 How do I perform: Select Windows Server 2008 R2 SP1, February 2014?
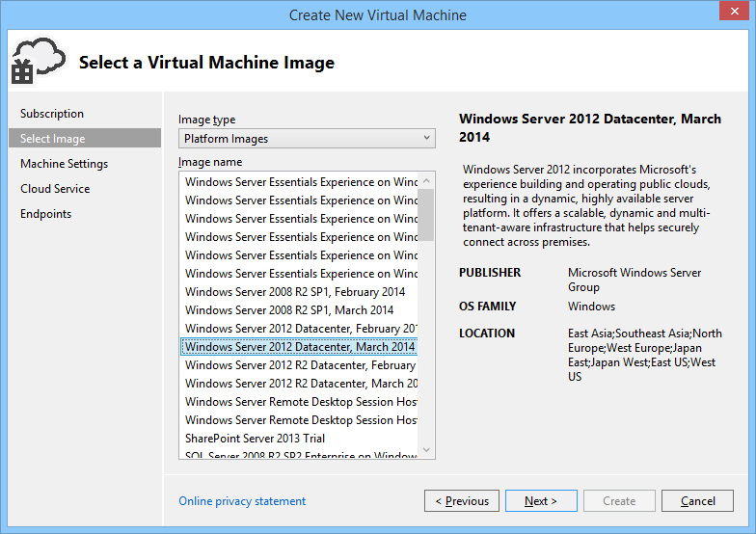coord(295,292)
